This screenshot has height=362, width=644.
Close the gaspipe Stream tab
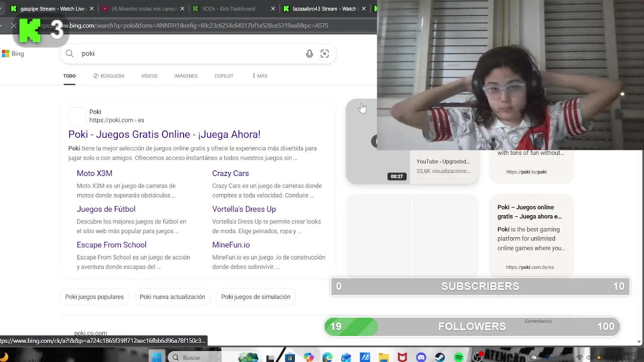(92, 9)
